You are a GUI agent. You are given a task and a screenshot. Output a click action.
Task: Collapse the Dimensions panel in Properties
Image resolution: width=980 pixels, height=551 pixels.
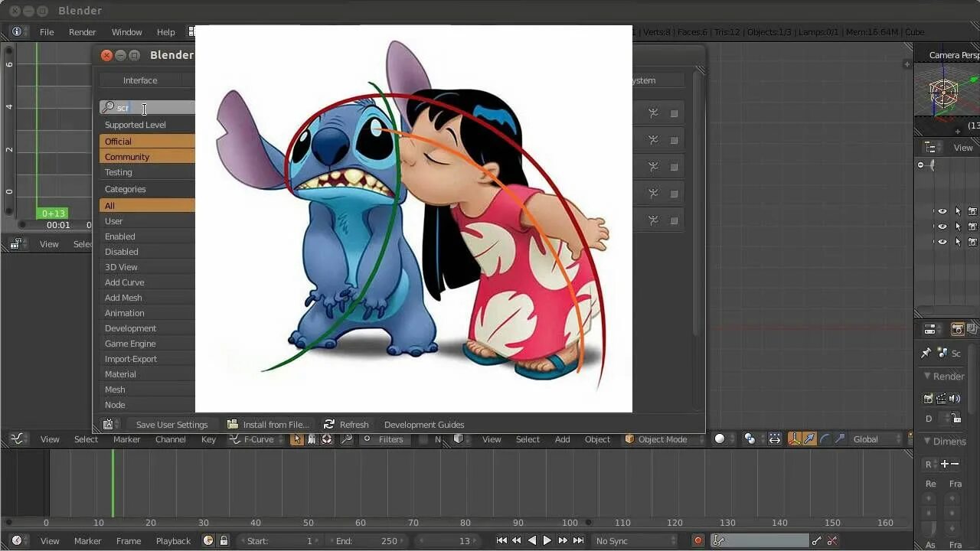pyautogui.click(x=927, y=441)
